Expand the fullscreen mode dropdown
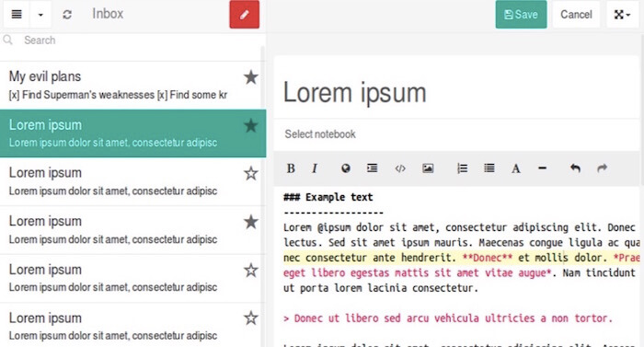This screenshot has height=347, width=644. pyautogui.click(x=622, y=15)
